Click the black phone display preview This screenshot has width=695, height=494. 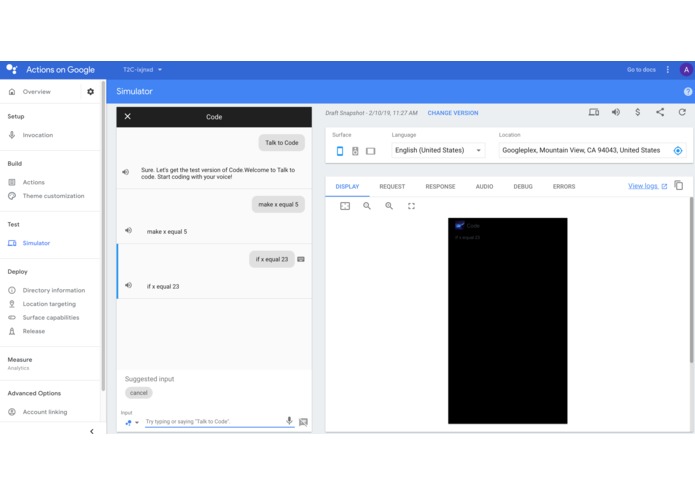(x=508, y=321)
